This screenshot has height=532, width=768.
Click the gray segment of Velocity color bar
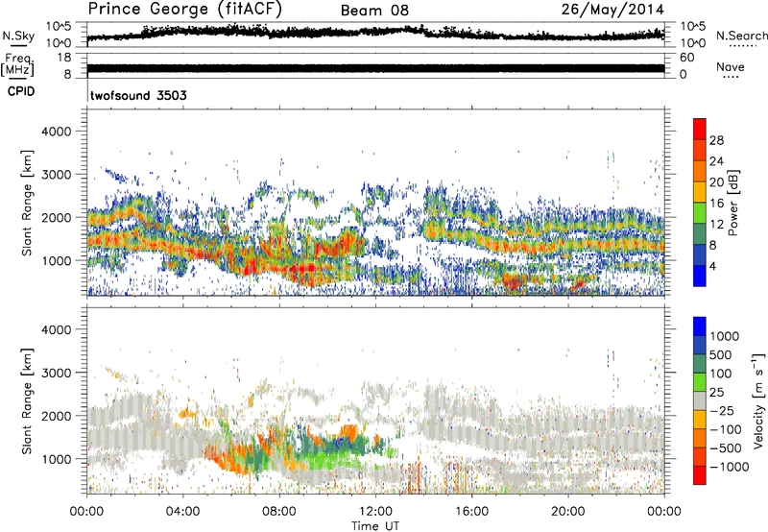click(x=700, y=401)
